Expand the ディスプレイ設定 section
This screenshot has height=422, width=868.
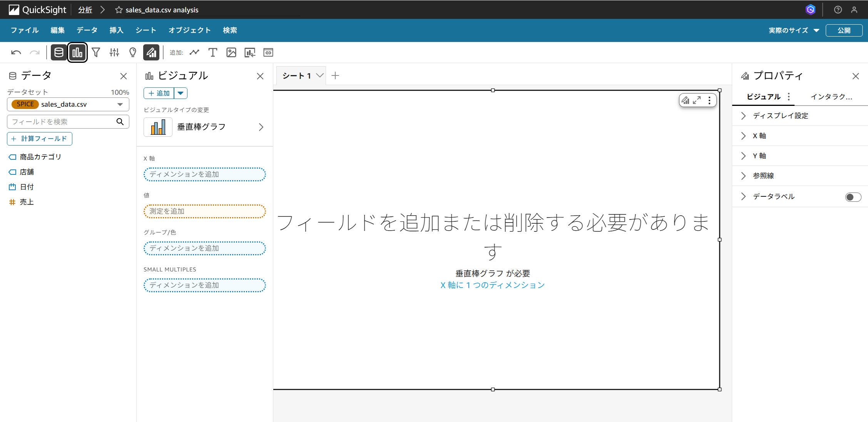780,116
